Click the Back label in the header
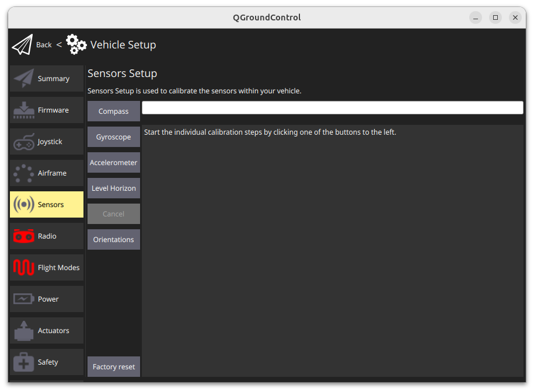Screen dimensions: 534x392 [44, 45]
